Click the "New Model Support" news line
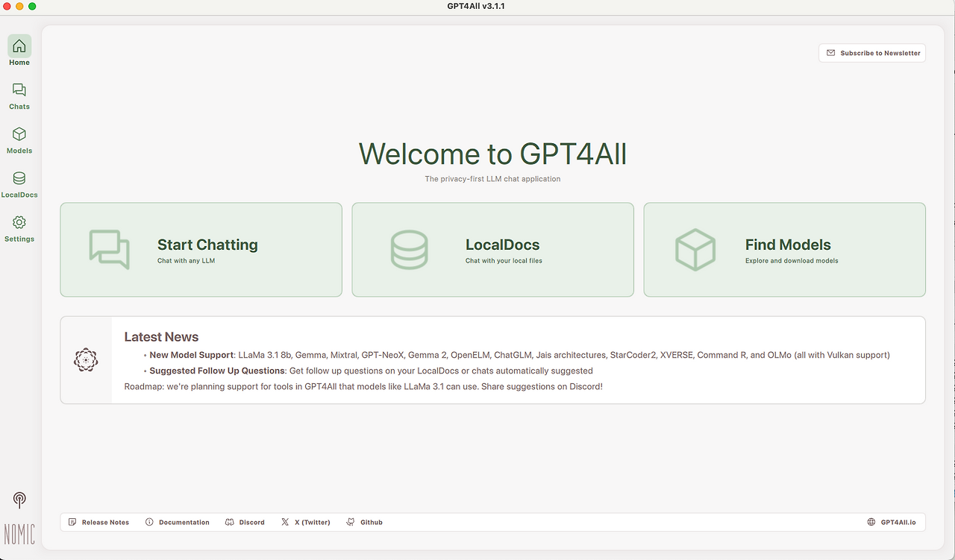This screenshot has width=955, height=560. 519,355
